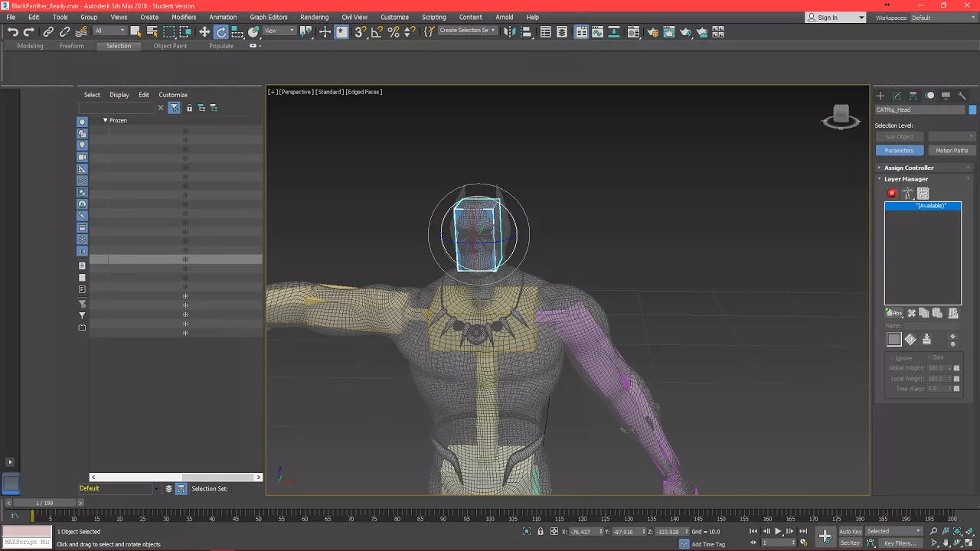Open the Create Selection Set dropdown
Viewport: 980px width, 551px height.
[x=467, y=31]
